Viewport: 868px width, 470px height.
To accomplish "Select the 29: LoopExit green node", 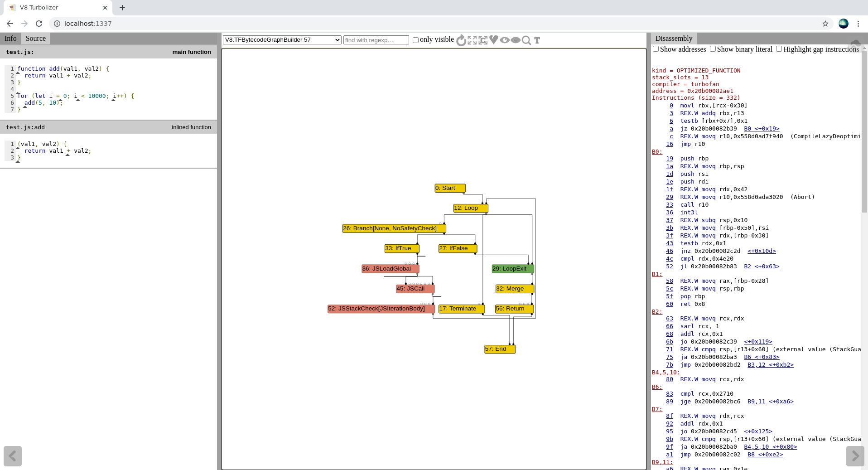I will 513,269.
